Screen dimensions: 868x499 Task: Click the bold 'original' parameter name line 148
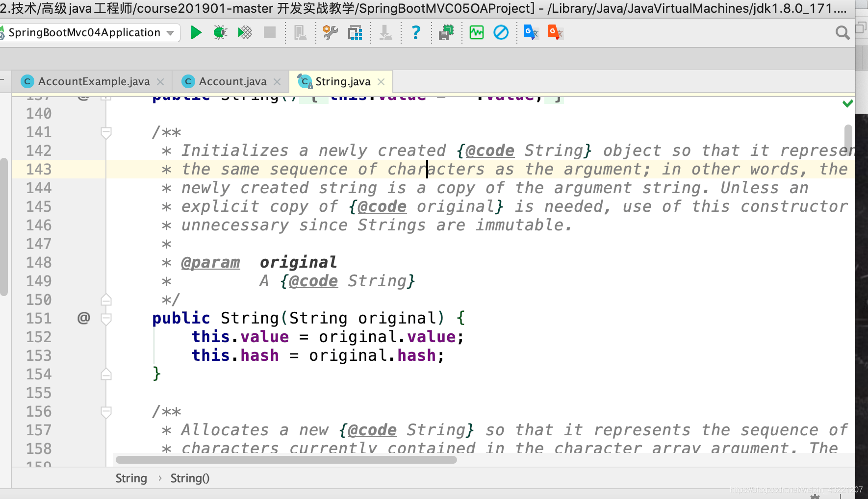pyautogui.click(x=298, y=262)
